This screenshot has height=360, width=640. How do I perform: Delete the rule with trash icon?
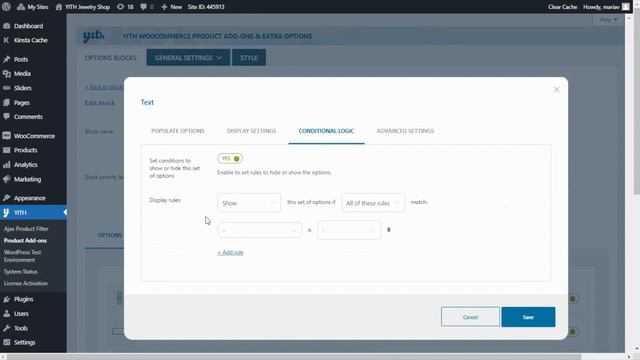click(389, 230)
